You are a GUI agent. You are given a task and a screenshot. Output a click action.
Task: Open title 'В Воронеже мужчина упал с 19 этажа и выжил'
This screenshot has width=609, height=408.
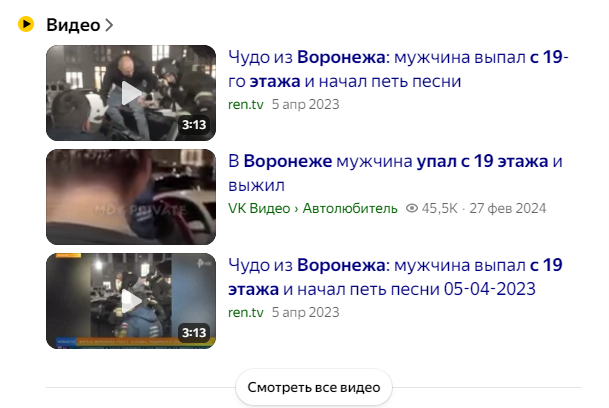pos(395,173)
